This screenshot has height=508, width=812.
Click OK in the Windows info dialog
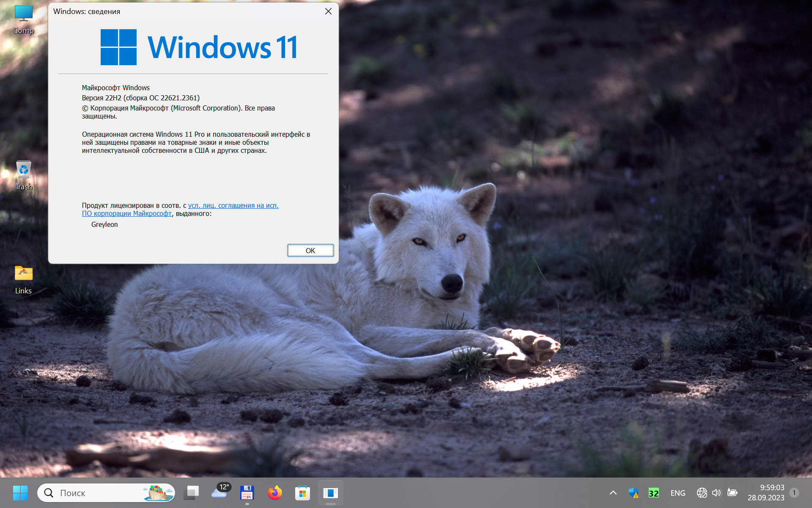(x=310, y=251)
